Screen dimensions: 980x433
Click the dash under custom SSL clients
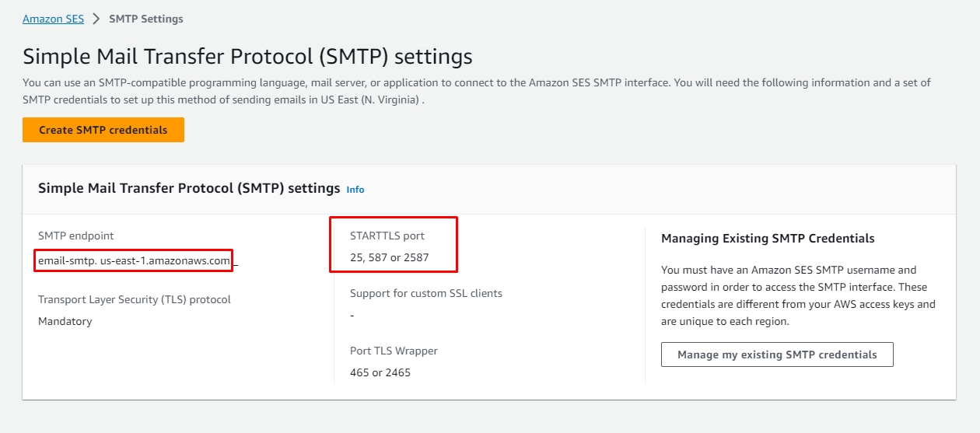[352, 316]
